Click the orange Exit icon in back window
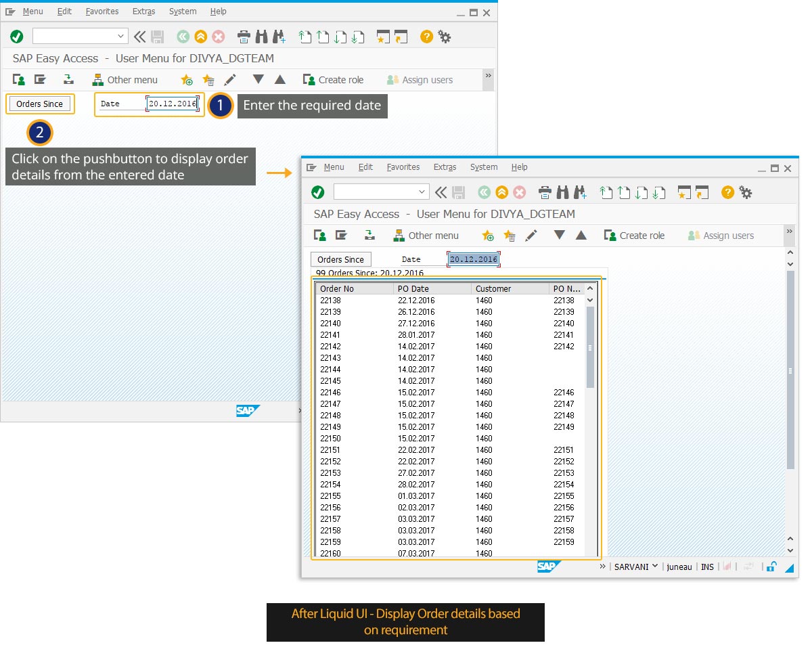This screenshot has width=812, height=662. (x=200, y=37)
